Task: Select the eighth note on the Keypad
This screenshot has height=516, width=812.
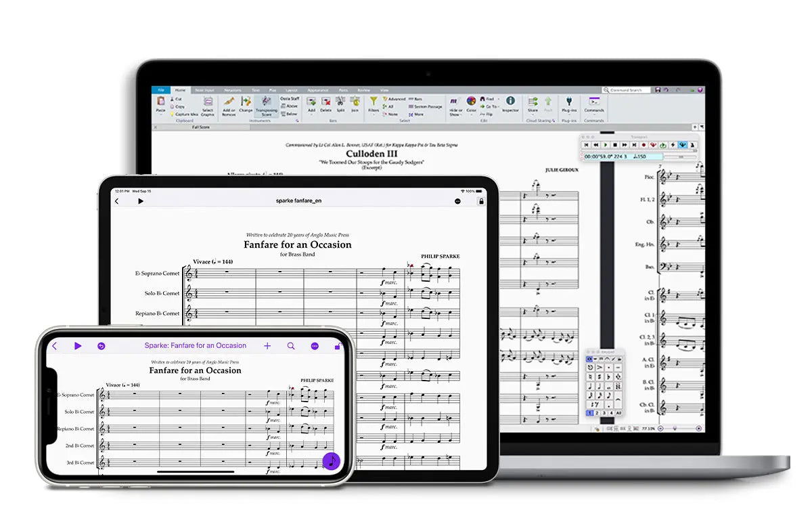Action: (608, 395)
